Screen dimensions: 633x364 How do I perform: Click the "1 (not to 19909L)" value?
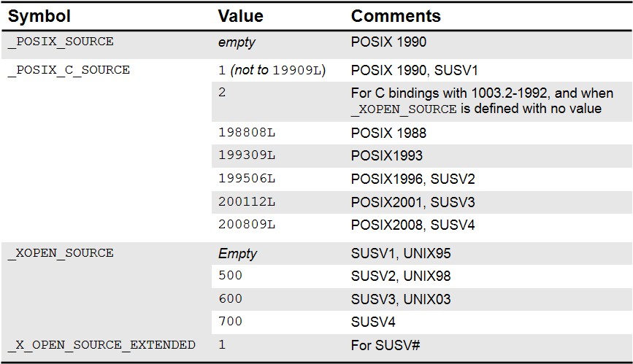coord(272,70)
